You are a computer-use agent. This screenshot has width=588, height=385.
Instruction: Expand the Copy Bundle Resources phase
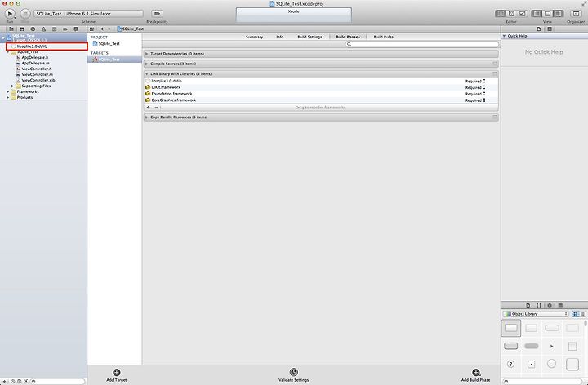(x=147, y=117)
